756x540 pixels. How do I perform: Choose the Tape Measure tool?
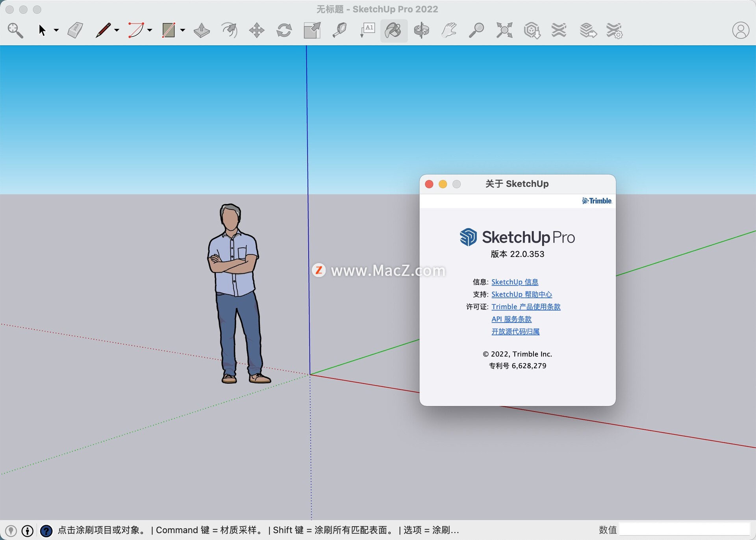339,30
